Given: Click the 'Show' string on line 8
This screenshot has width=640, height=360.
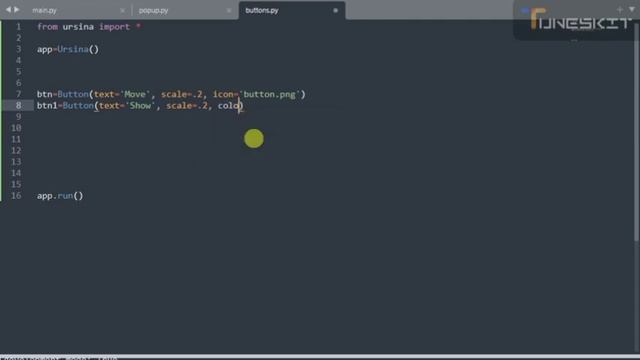Looking at the screenshot, I should coord(140,106).
